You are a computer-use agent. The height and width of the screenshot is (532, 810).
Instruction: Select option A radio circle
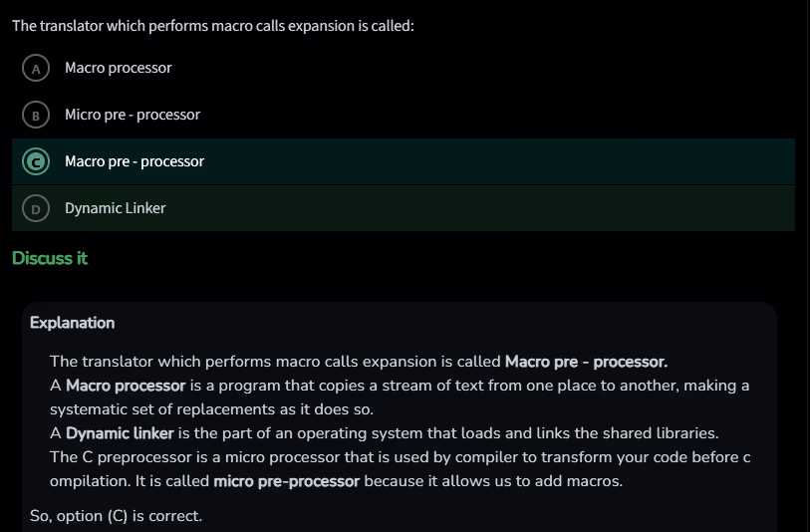(x=36, y=68)
